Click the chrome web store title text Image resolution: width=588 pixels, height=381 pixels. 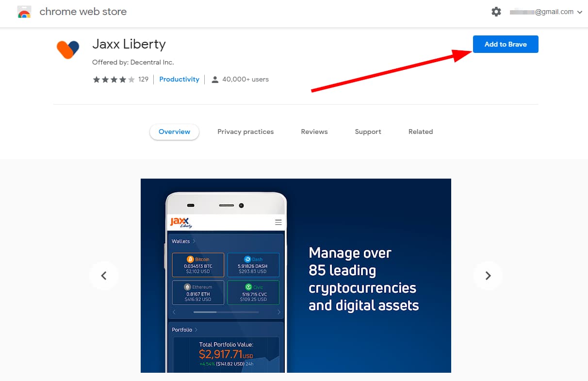[83, 12]
